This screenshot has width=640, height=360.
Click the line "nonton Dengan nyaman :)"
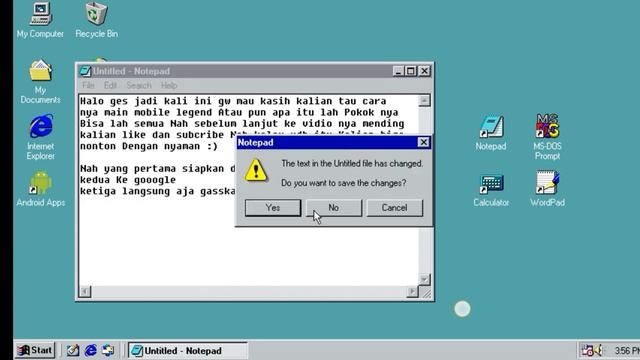click(149, 146)
